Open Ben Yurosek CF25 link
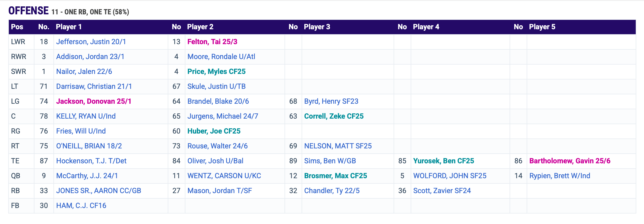This screenshot has width=644, height=224. pyautogui.click(x=443, y=161)
